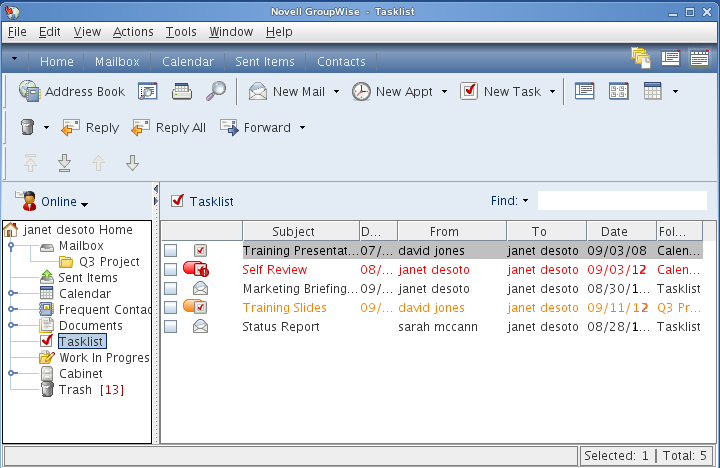720x468 pixels.
Task: Check the Training Presentation task checkbox
Action: 171,250
